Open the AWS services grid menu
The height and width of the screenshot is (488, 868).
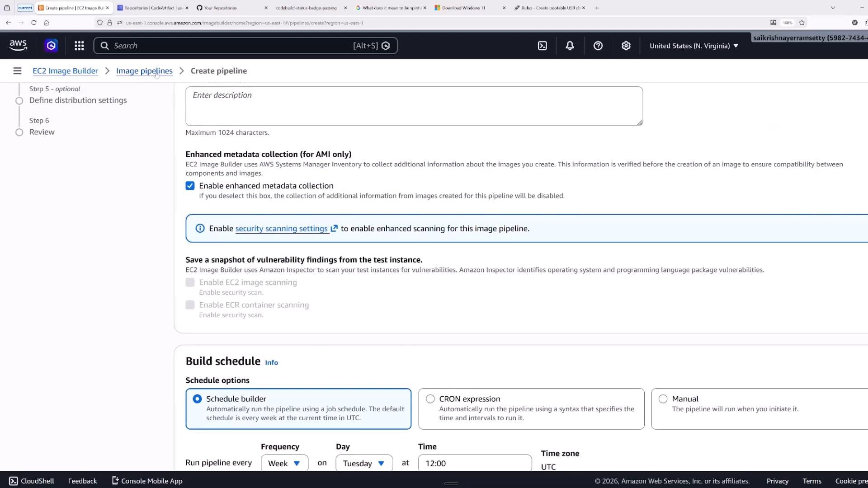coord(79,46)
